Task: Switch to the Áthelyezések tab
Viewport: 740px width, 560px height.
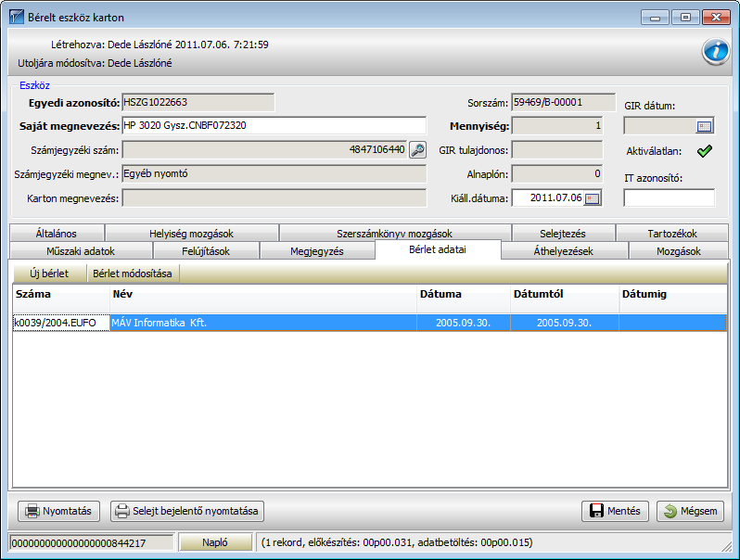Action: click(x=564, y=251)
